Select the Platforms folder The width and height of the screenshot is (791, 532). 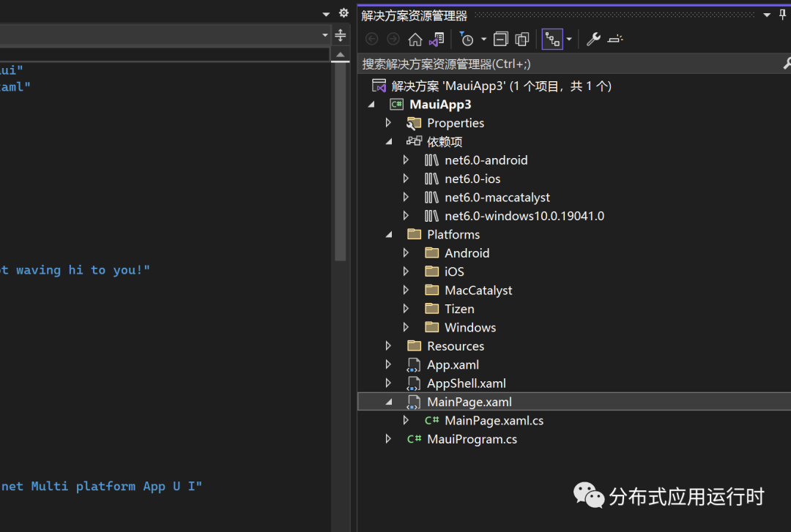pos(453,234)
